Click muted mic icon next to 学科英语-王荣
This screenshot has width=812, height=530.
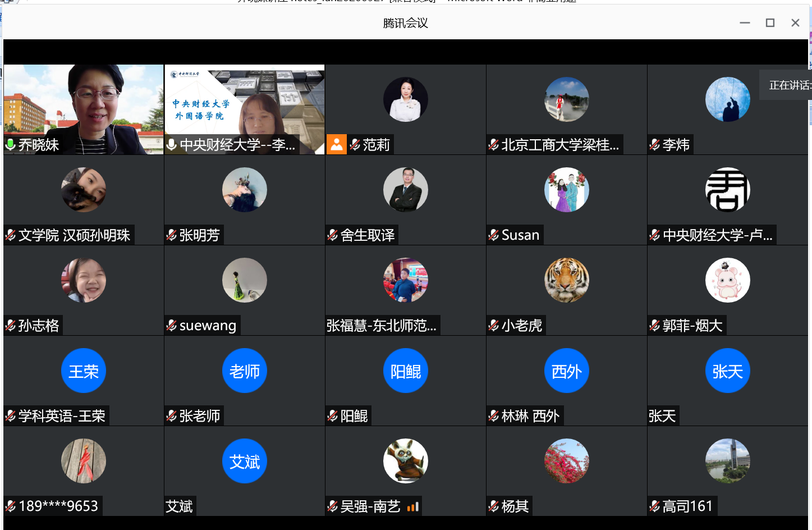pyautogui.click(x=10, y=416)
